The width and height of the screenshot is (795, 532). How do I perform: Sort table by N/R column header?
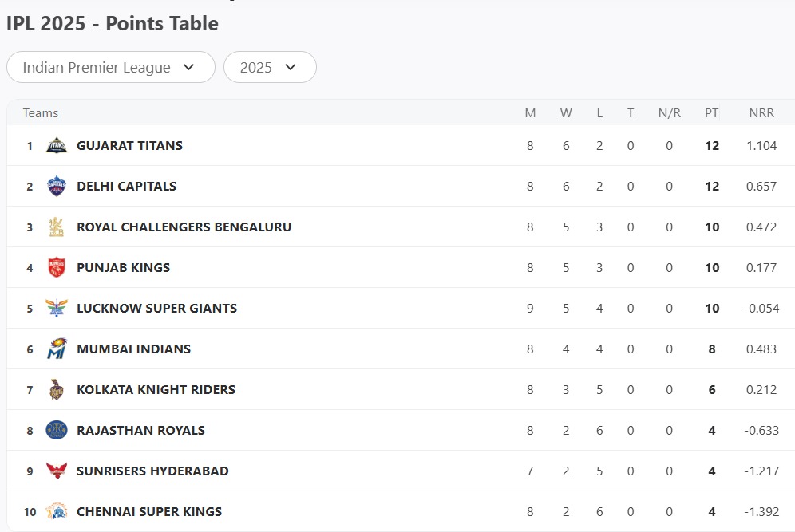point(669,113)
